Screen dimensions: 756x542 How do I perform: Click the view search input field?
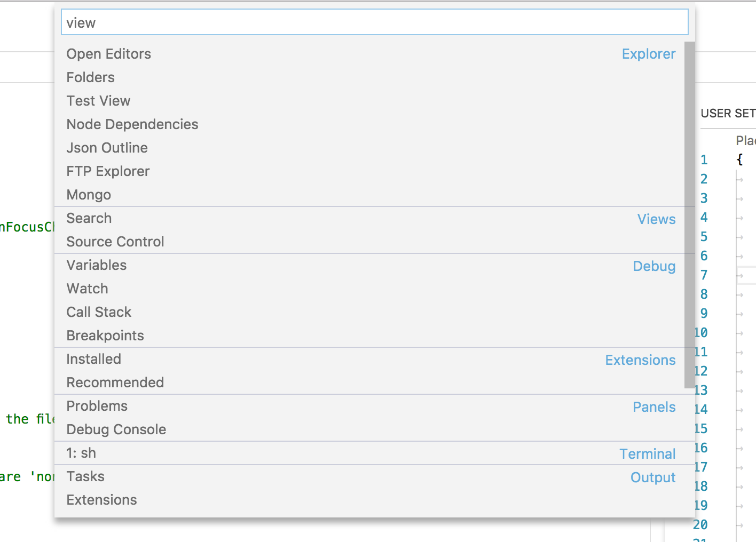tap(374, 22)
